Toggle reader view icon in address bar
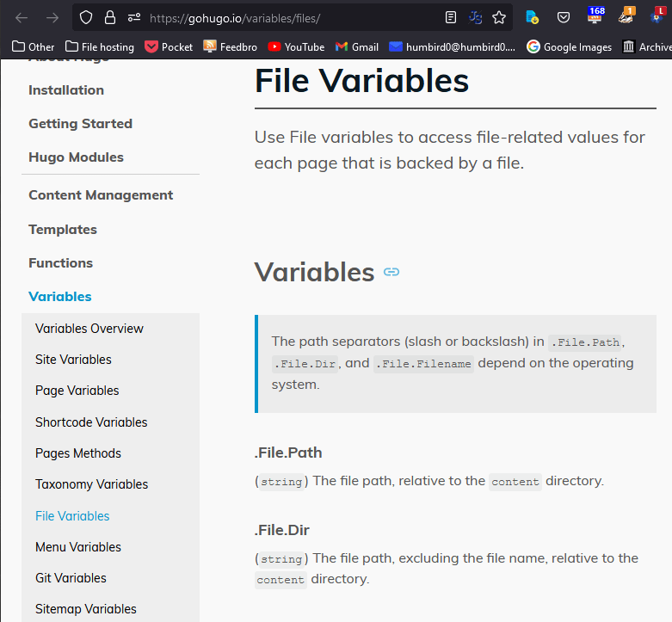This screenshot has height=622, width=672. point(451,17)
